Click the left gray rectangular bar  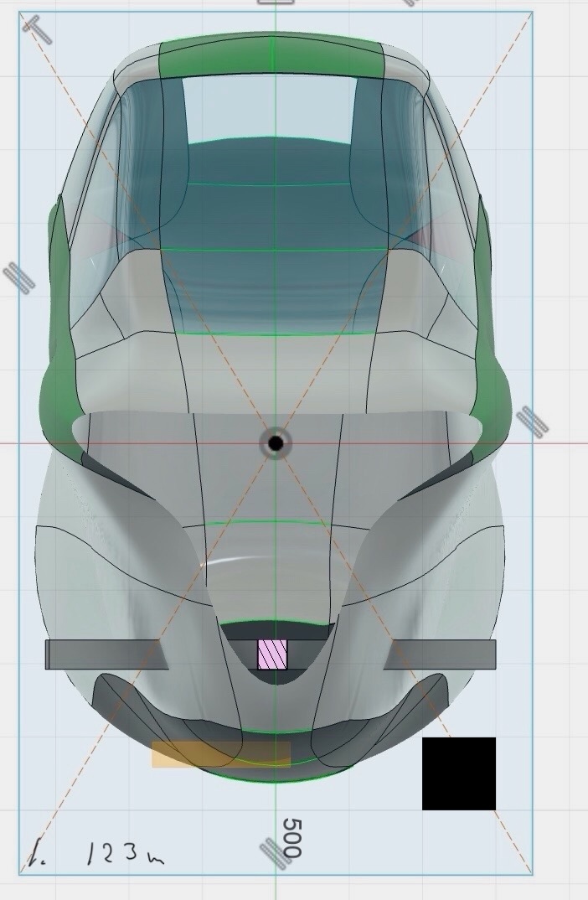[x=102, y=654]
